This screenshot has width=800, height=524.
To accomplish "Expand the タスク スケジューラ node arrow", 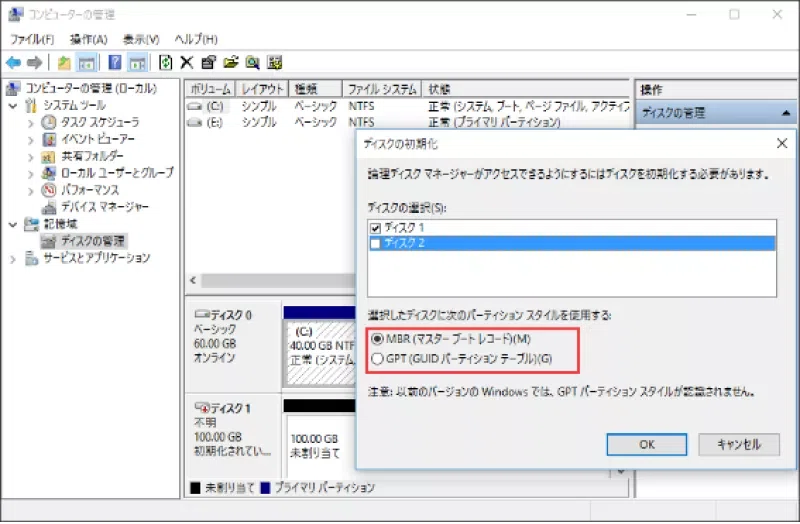I will (31, 123).
